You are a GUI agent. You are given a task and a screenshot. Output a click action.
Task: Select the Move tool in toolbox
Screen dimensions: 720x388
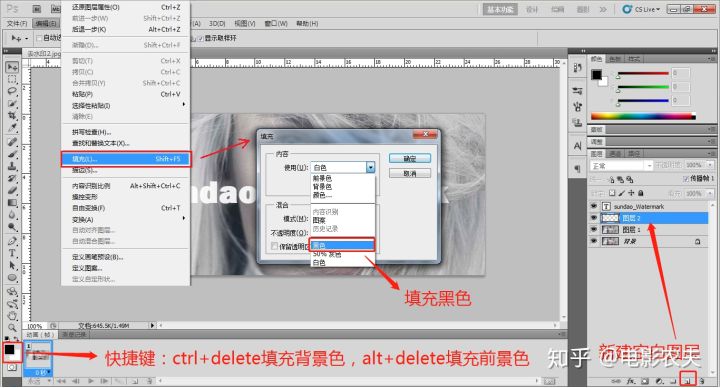click(x=12, y=67)
